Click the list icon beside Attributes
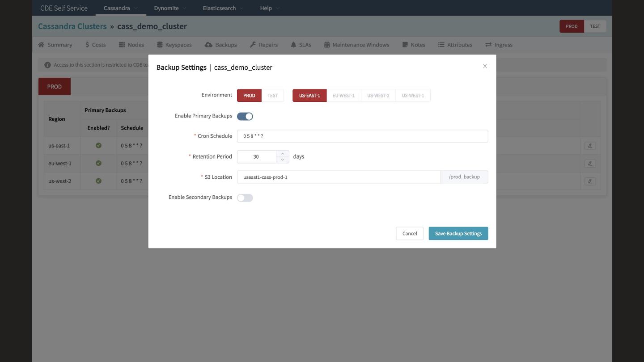The image size is (644, 362). click(441, 45)
